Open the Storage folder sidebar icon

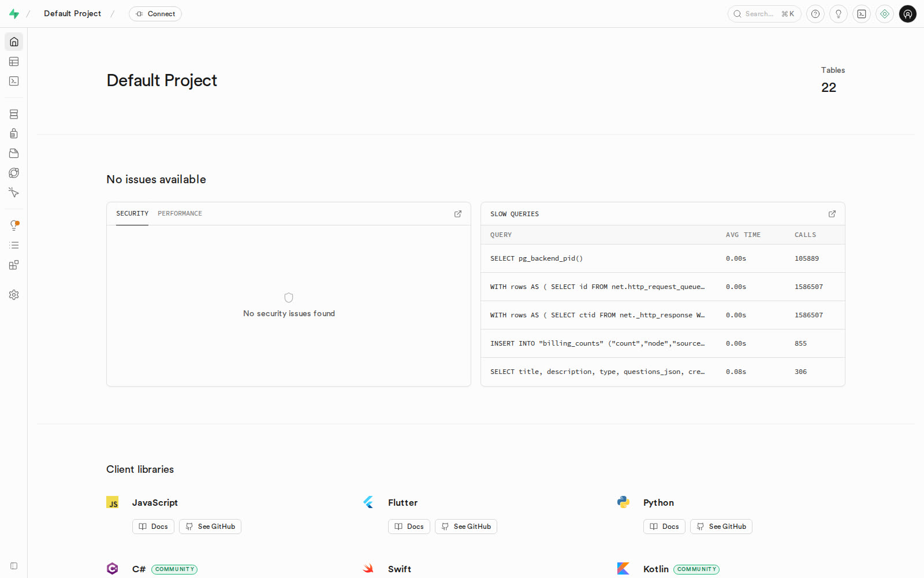pyautogui.click(x=14, y=153)
